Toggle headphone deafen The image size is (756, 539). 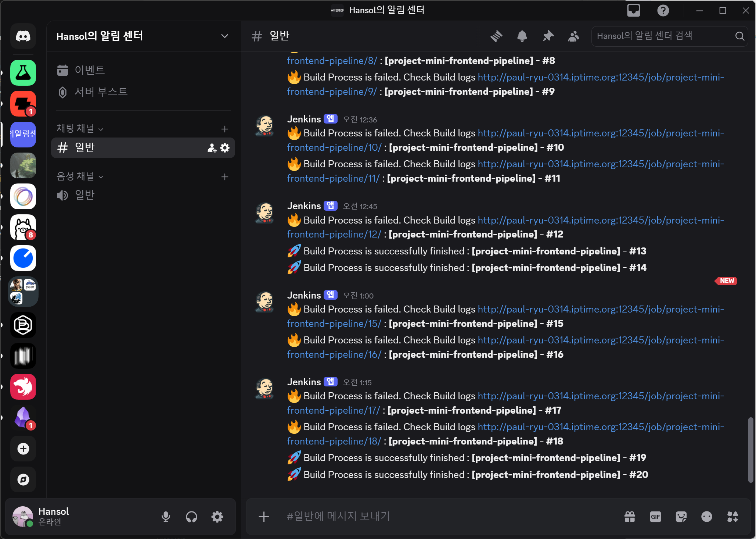click(x=191, y=517)
